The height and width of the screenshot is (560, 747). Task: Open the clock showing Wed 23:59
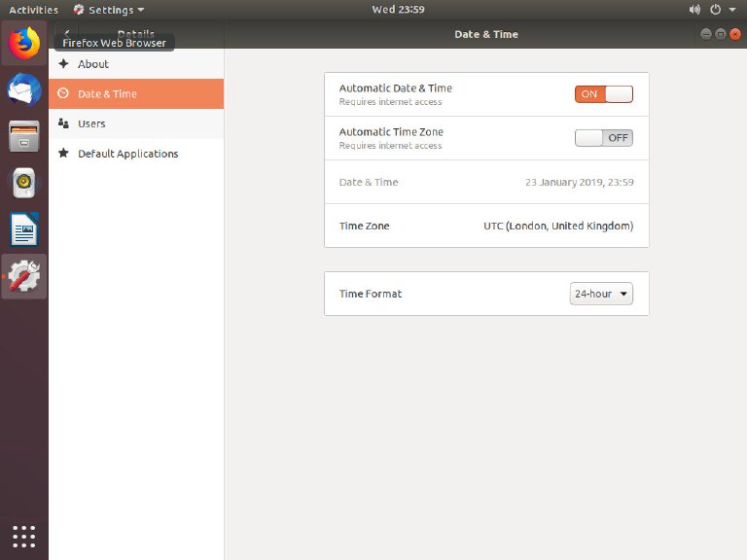(397, 10)
